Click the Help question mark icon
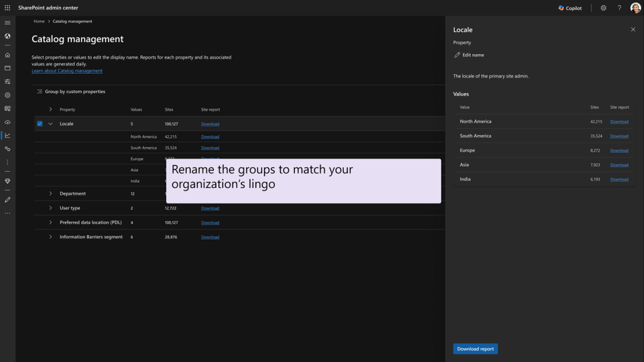644x362 pixels. pyautogui.click(x=619, y=8)
